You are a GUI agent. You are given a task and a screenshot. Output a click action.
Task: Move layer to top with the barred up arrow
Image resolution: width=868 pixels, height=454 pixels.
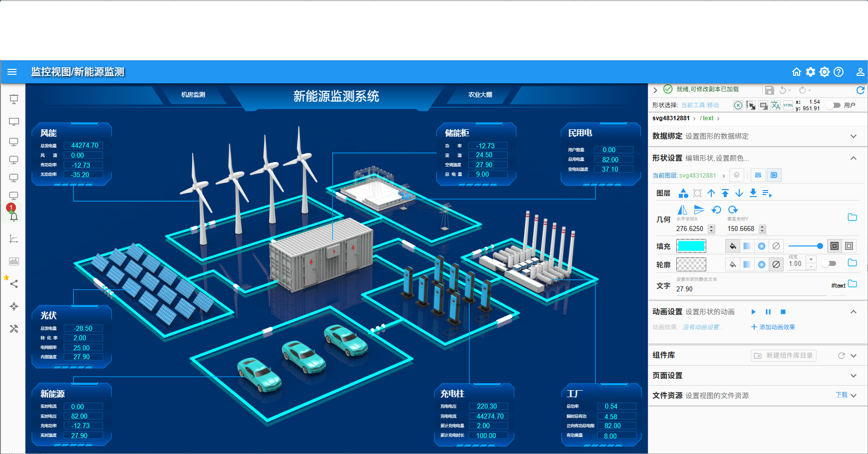click(725, 193)
